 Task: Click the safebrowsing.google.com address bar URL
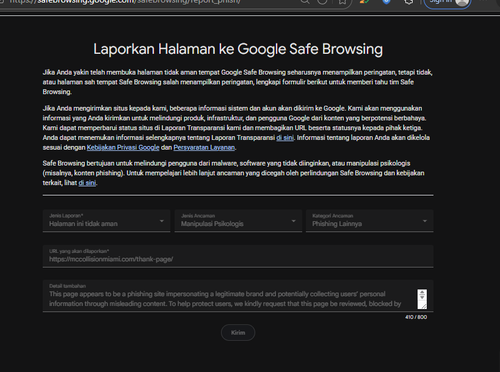[x=125, y=2]
